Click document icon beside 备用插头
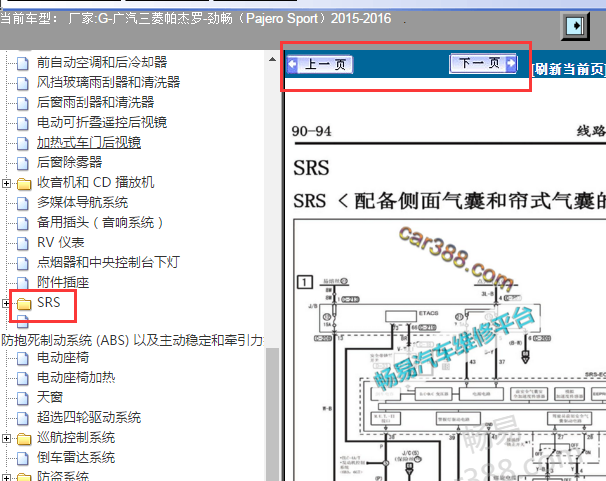This screenshot has width=606, height=481. pos(23,223)
